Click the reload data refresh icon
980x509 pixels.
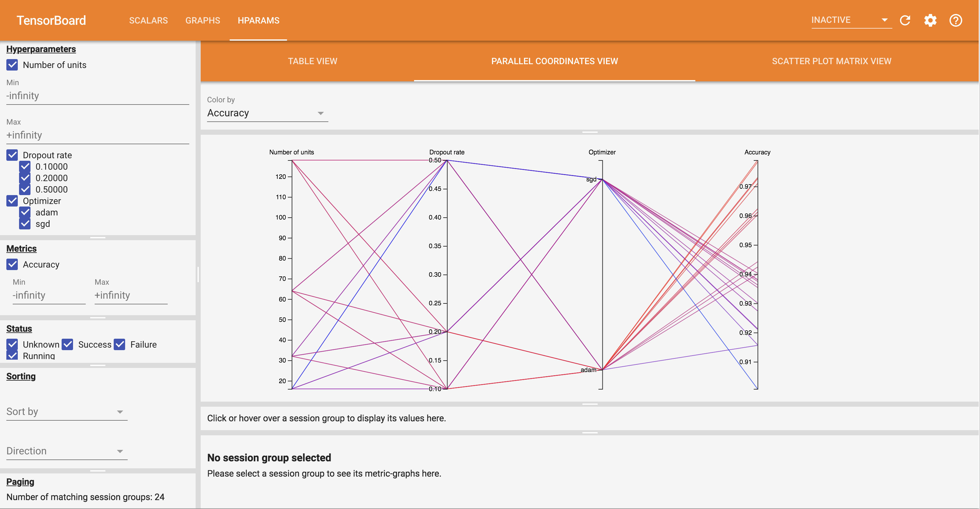[905, 20]
